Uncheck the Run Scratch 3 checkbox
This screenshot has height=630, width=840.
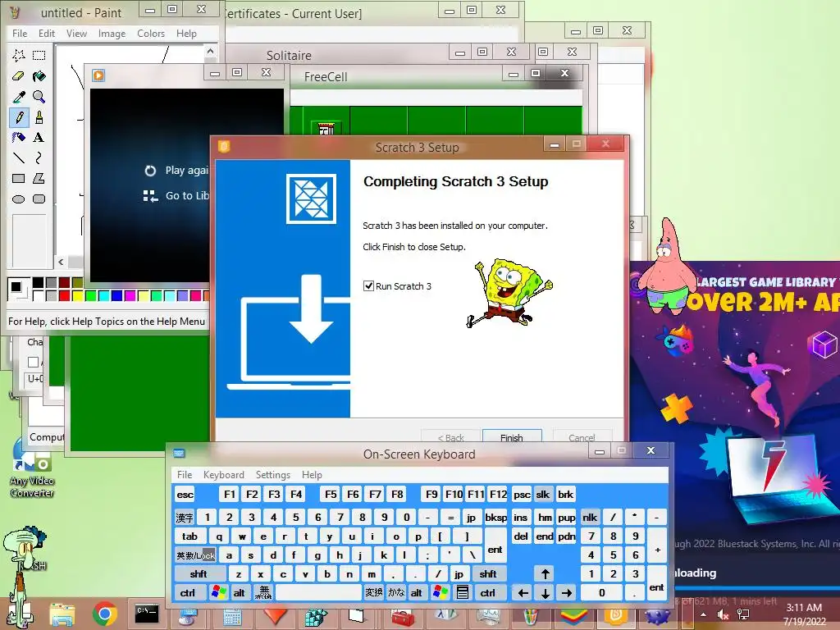(x=368, y=286)
